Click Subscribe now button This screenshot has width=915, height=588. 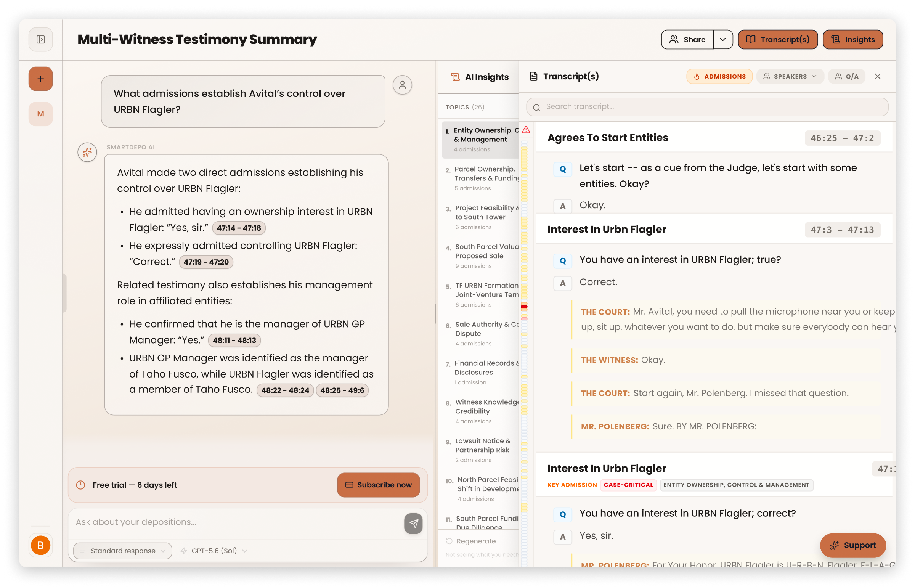378,485
